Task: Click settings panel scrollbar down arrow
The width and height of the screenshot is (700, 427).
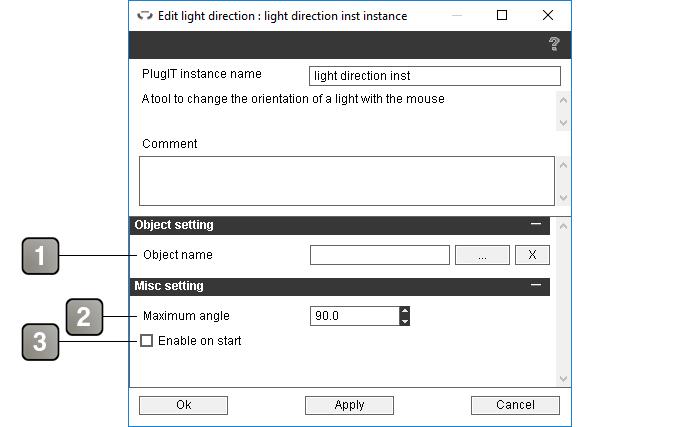Action: [563, 379]
